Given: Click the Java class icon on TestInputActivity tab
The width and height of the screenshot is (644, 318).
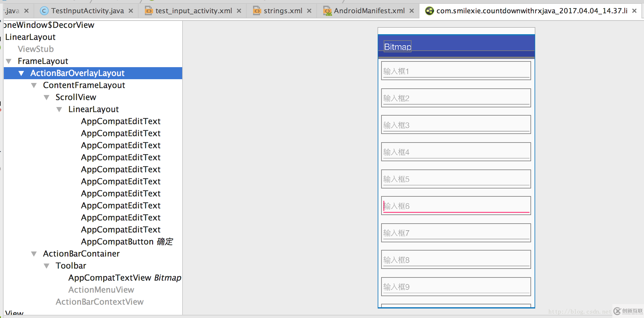Looking at the screenshot, I should [44, 11].
